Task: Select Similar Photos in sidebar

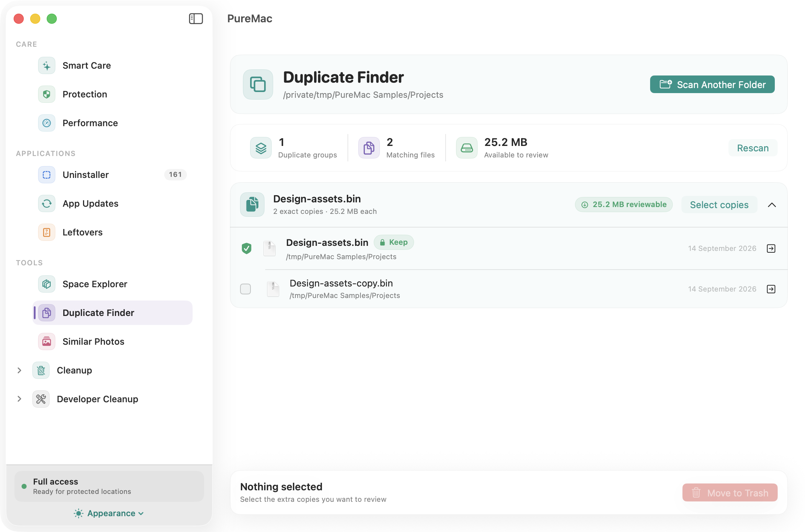Action: click(x=112, y=341)
